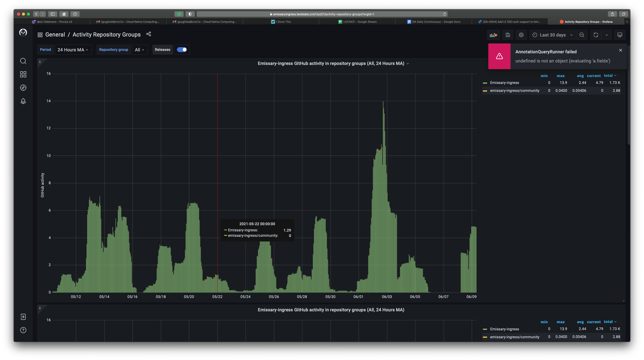Toggle emissary-ingress/community series visibility

[x=514, y=90]
